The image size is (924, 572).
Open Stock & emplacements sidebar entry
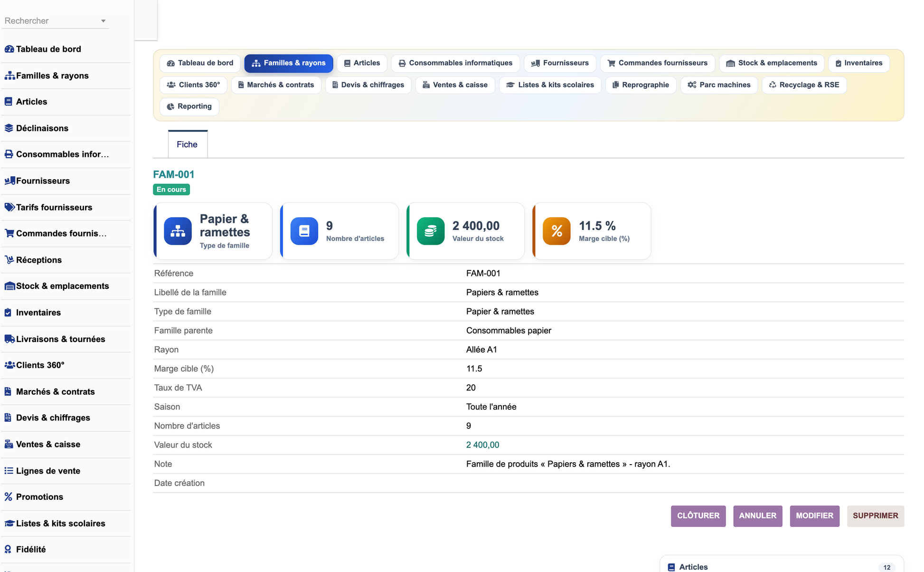click(x=66, y=286)
